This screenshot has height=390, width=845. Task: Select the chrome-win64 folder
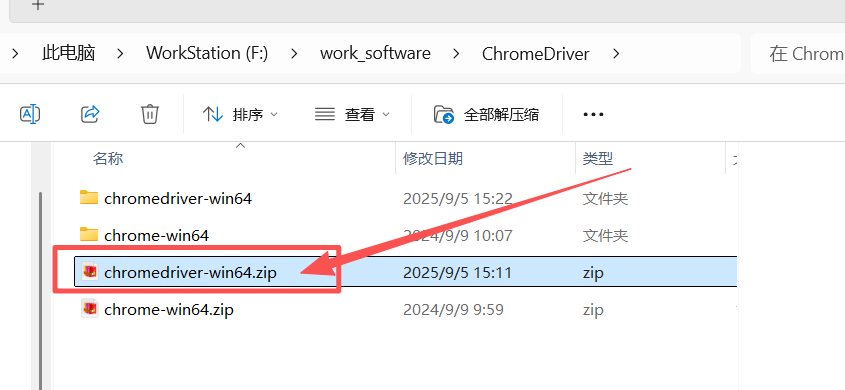pyautogui.click(x=156, y=235)
